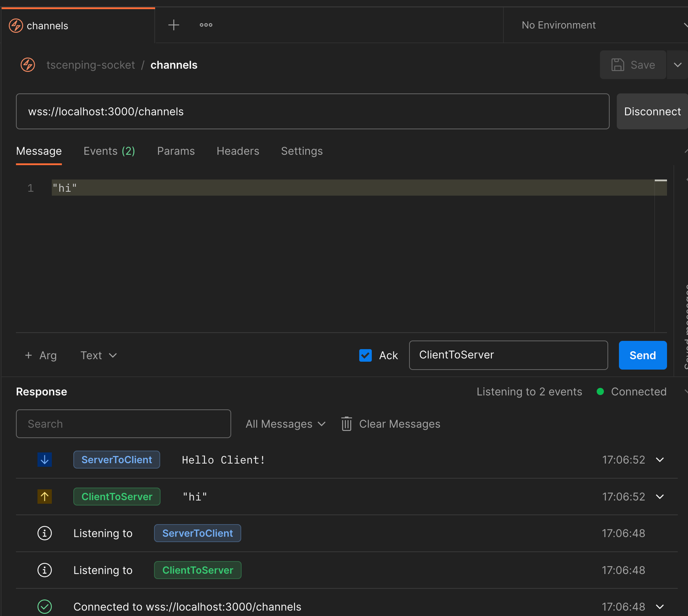Click the trash icon beside Clear Messages
This screenshot has height=616, width=688.
coord(346,424)
